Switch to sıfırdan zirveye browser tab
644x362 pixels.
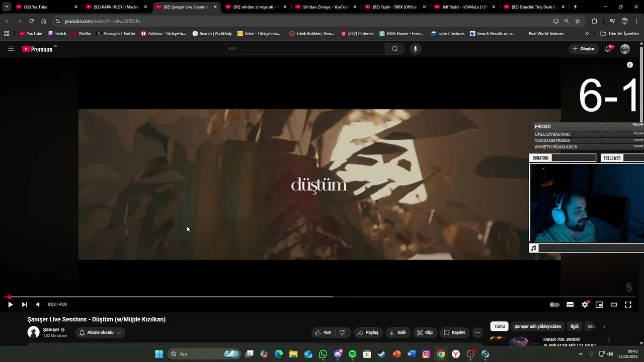pos(256,7)
